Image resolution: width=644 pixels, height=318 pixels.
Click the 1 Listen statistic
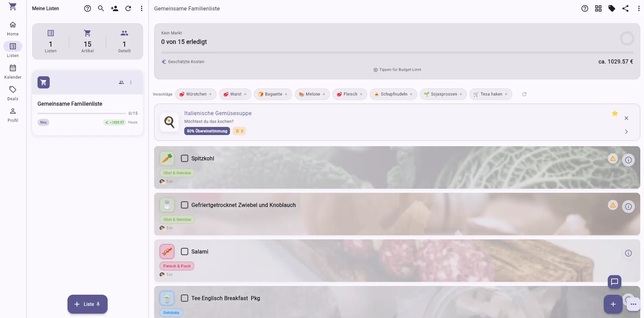click(x=51, y=42)
